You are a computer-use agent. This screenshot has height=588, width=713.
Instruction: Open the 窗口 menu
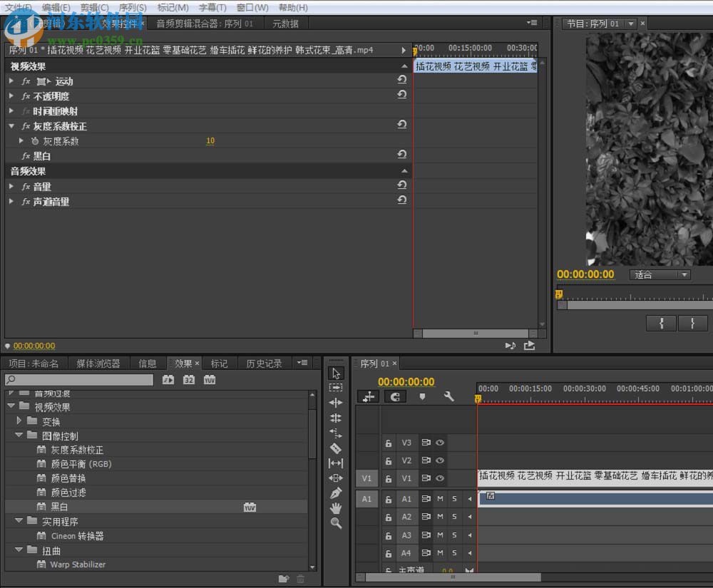pos(252,8)
